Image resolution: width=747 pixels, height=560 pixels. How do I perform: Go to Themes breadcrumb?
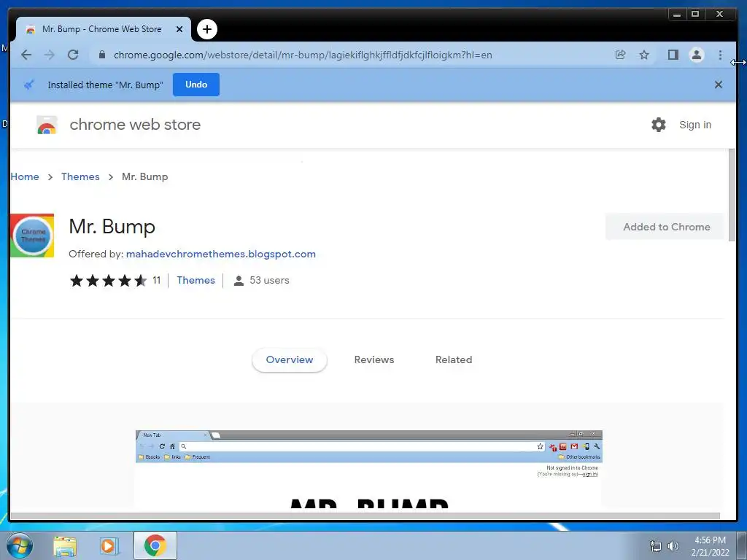click(x=80, y=176)
